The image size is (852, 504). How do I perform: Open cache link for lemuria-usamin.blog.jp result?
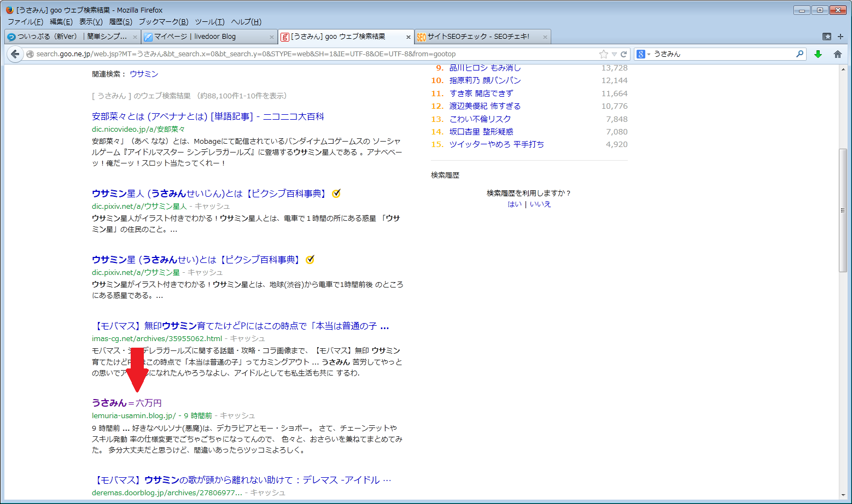tap(237, 415)
